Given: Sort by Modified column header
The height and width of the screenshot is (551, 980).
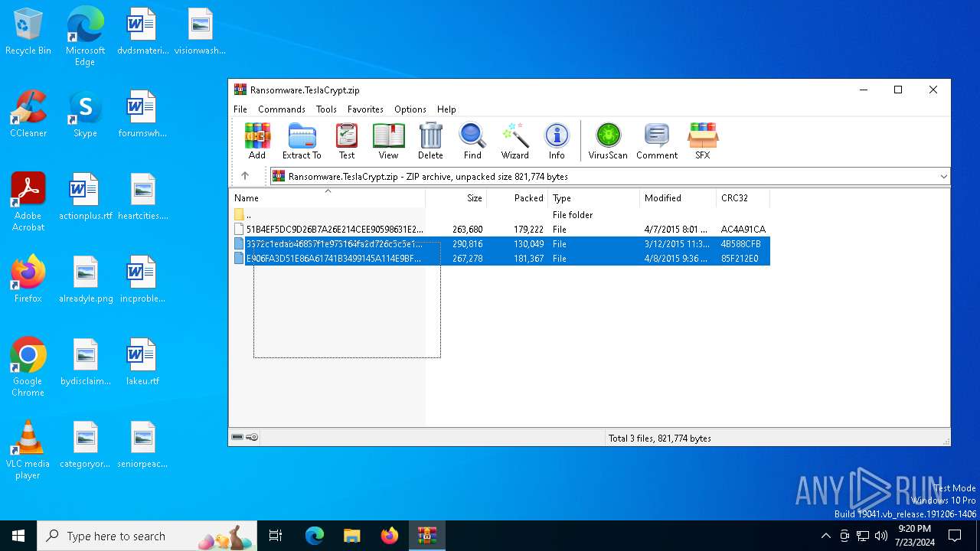Looking at the screenshot, I should pos(678,198).
